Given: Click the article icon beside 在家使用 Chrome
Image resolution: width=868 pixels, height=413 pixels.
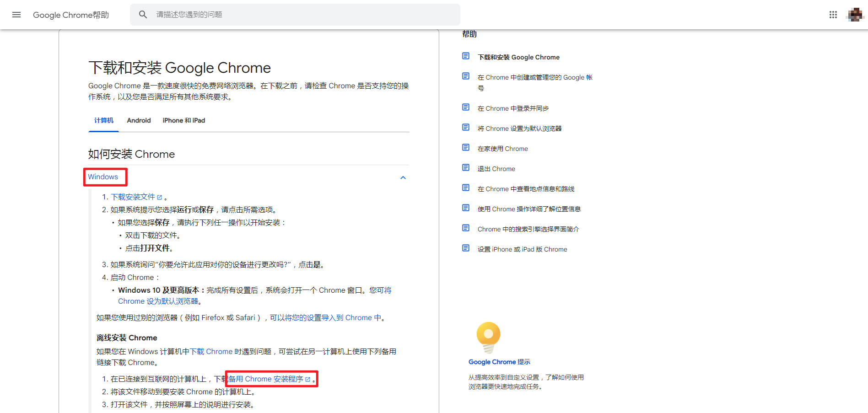Looking at the screenshot, I should pyautogui.click(x=466, y=148).
